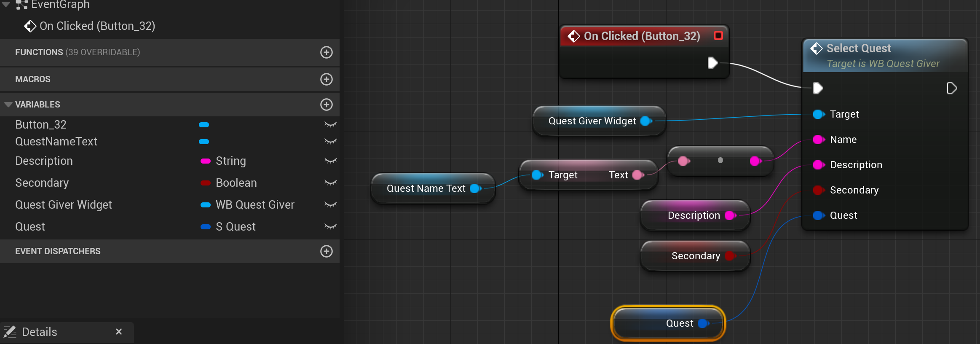Click the Select Quest execution input pin
Viewport: 980px width, 344px height.
(x=818, y=88)
